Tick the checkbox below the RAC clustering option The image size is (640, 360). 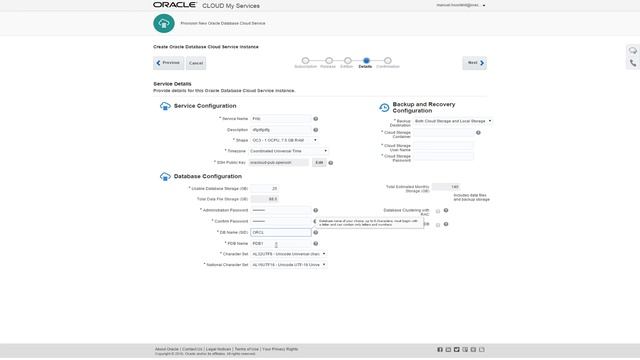click(x=438, y=225)
